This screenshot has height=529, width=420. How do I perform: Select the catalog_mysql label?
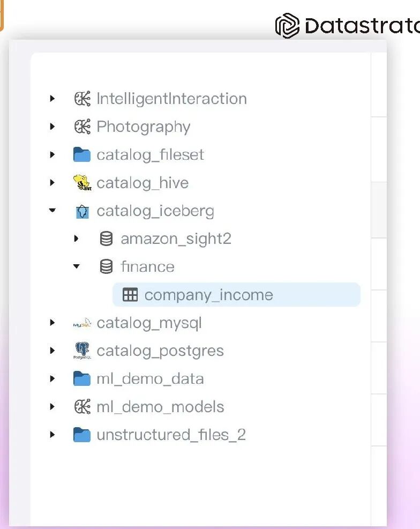(149, 323)
